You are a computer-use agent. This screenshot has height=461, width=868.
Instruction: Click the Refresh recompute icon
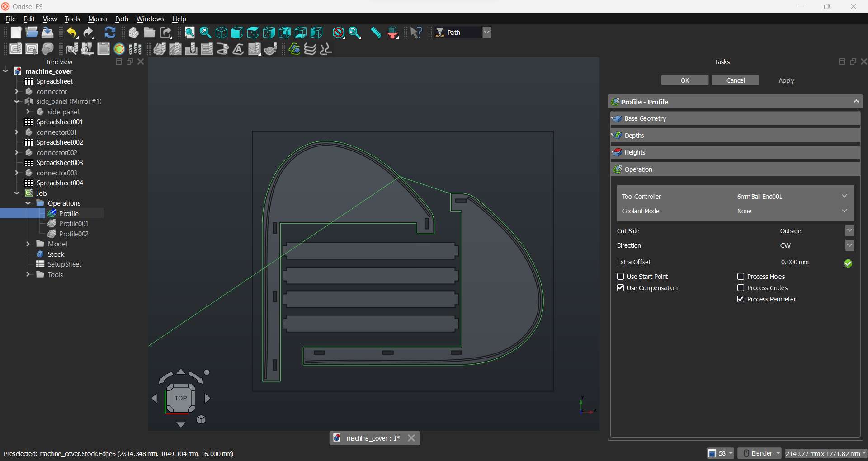pyautogui.click(x=110, y=33)
